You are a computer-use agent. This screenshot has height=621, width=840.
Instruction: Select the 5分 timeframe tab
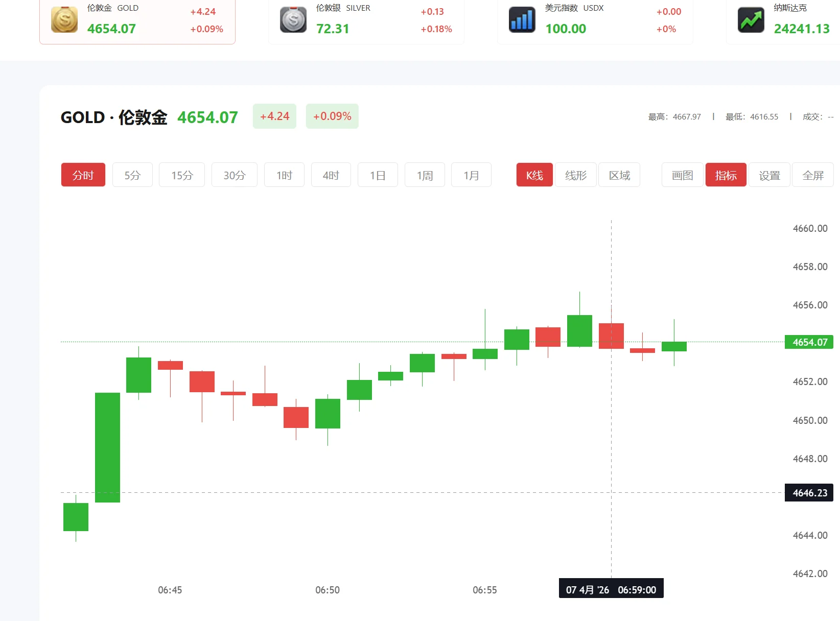point(132,175)
